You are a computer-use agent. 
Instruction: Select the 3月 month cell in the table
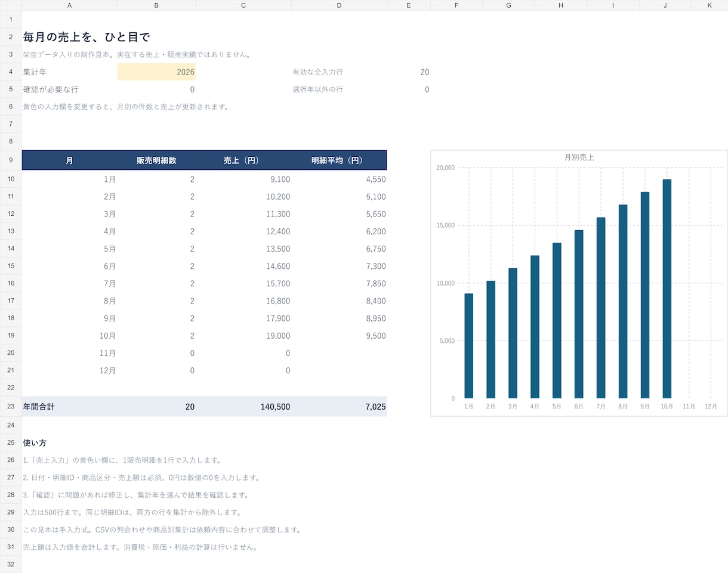(x=70, y=214)
